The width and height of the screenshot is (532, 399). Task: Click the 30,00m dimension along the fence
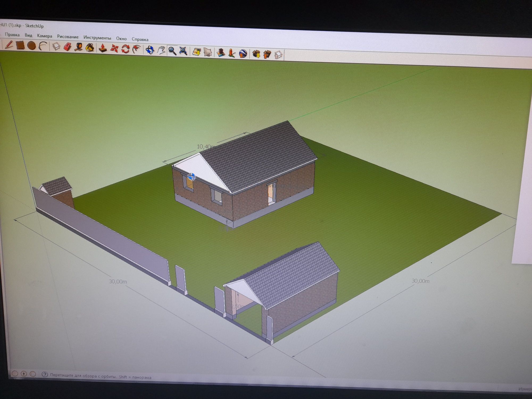(x=118, y=281)
